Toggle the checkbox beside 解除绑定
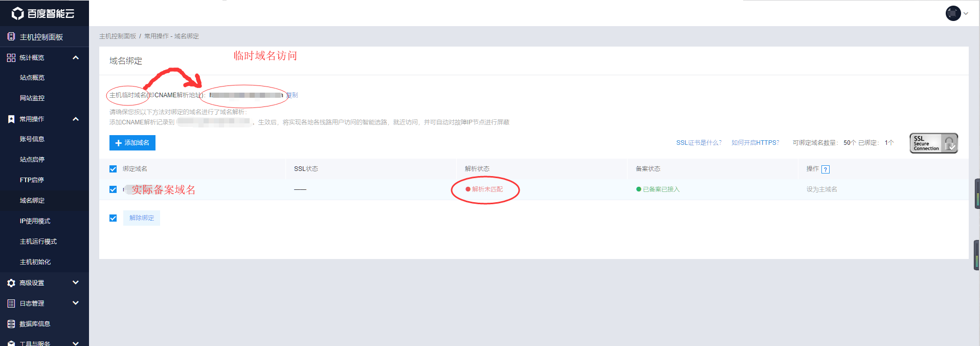The width and height of the screenshot is (980, 346). 113,218
